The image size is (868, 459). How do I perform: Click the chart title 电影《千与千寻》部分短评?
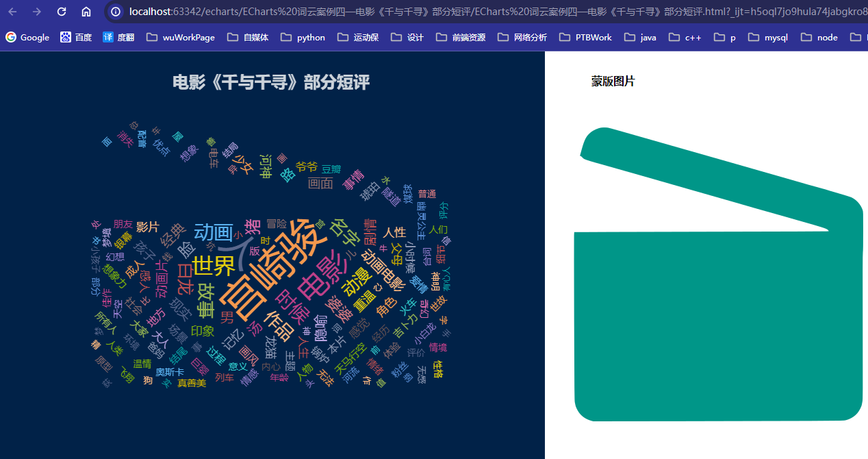pyautogui.click(x=271, y=83)
